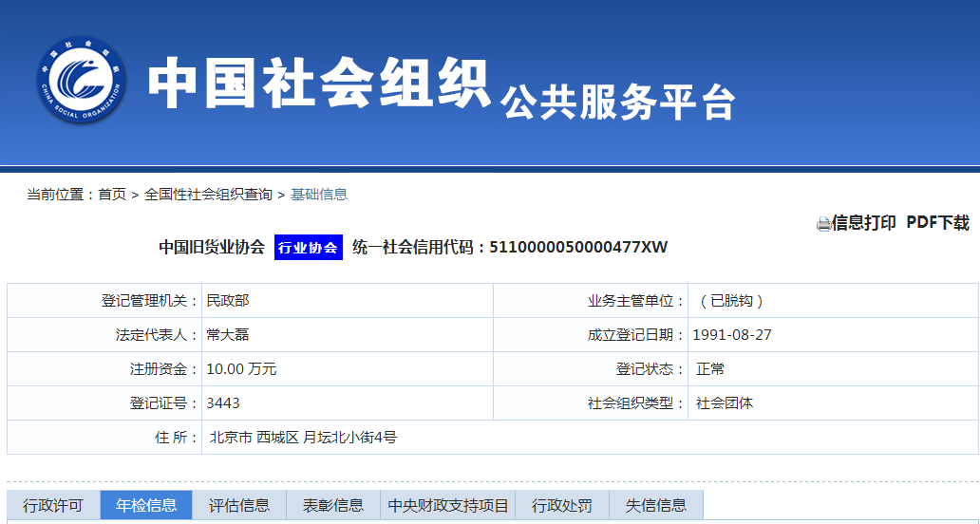The width and height of the screenshot is (980, 524).
Task: Open the 中央财政支持项目 tab
Action: [447, 505]
